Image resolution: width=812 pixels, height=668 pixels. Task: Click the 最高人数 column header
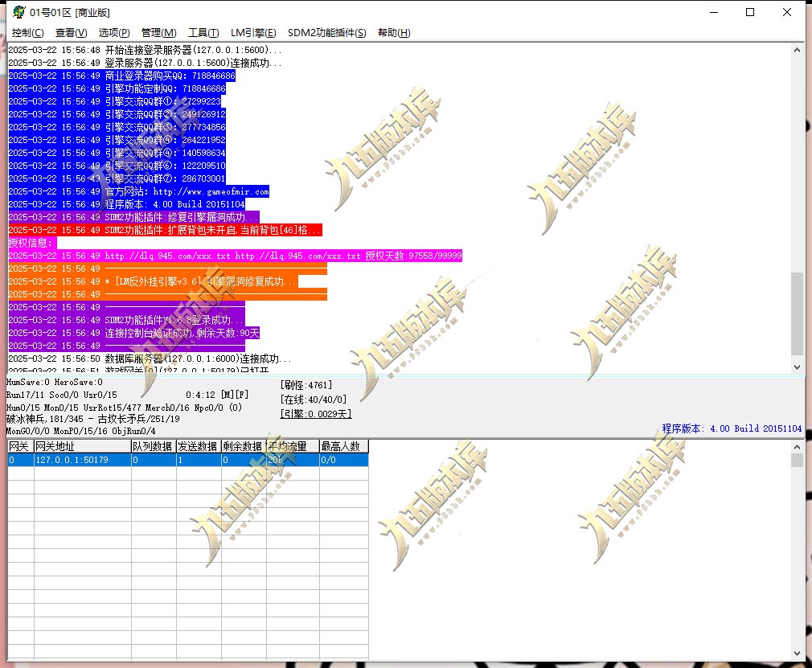(343, 446)
